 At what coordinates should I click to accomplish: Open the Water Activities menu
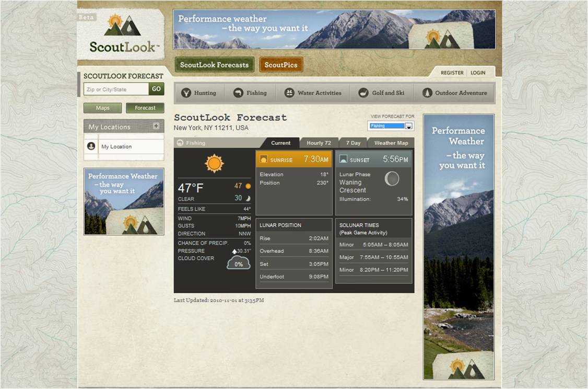(313, 93)
